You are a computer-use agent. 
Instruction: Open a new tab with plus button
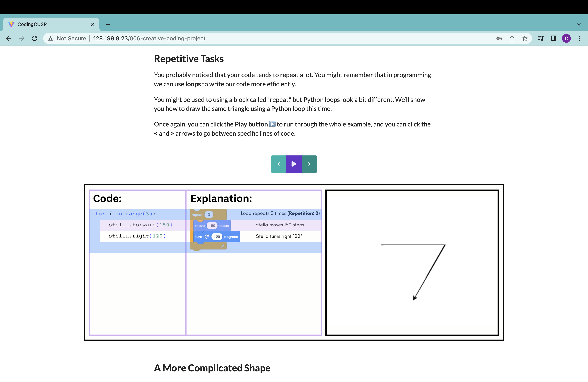[x=108, y=24]
